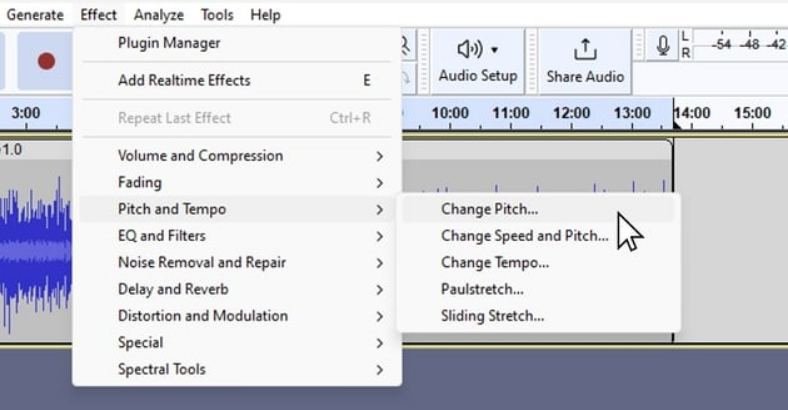Click the 12:00 mark on timeline ruler
Viewport: 788px width, 410px height.
(x=571, y=113)
